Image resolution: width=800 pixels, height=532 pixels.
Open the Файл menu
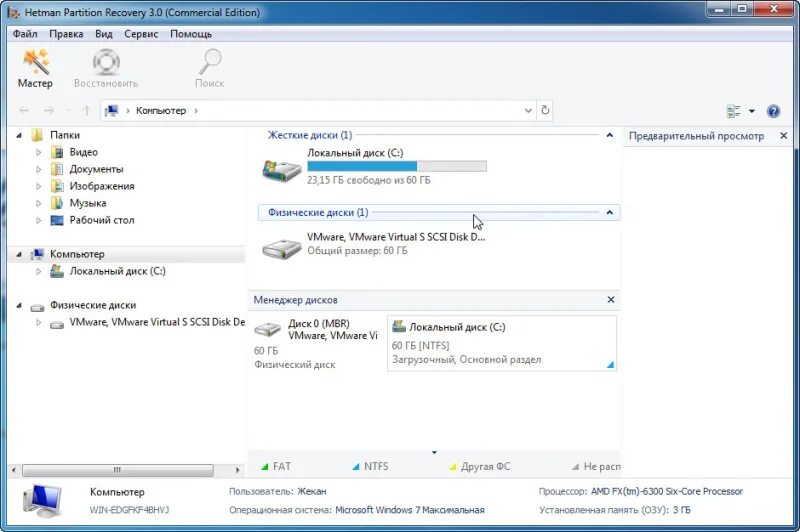[25, 34]
